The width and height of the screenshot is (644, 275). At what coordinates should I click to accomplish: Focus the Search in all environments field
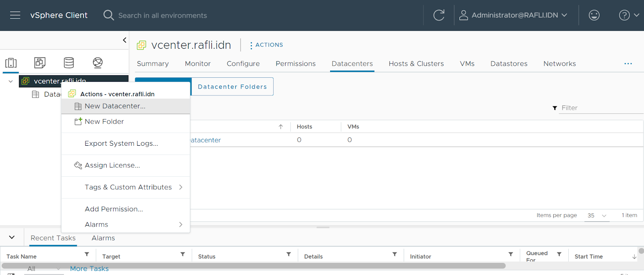click(x=163, y=15)
